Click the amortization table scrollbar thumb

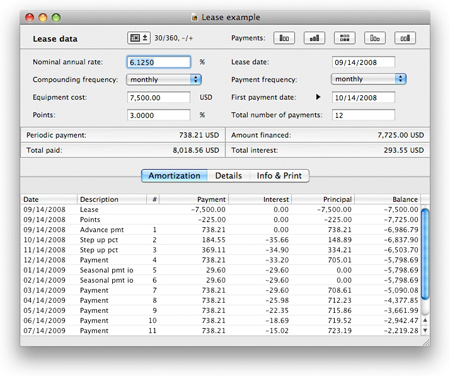pos(425,254)
